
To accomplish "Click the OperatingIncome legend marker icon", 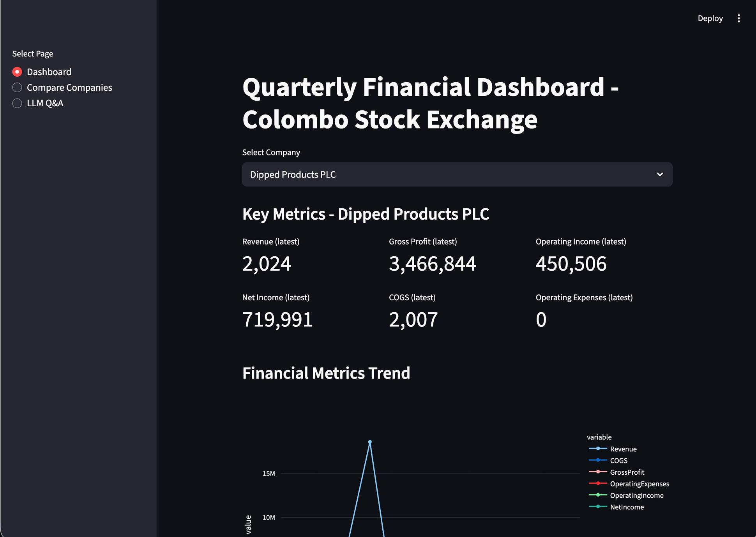I will [597, 495].
